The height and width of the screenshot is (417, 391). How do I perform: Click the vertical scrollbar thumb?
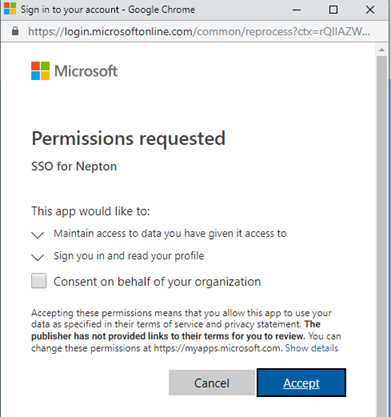382,233
